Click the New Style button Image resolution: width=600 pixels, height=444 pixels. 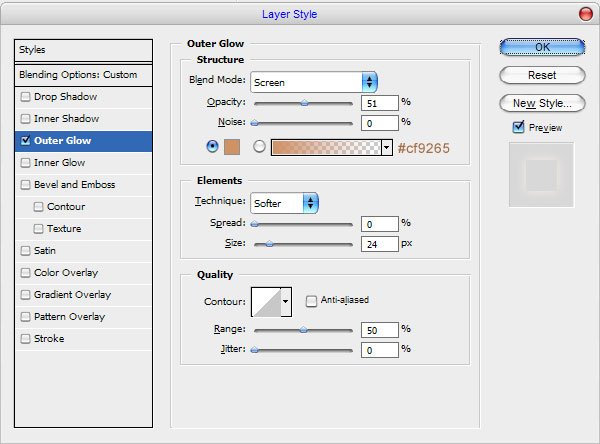tap(542, 103)
